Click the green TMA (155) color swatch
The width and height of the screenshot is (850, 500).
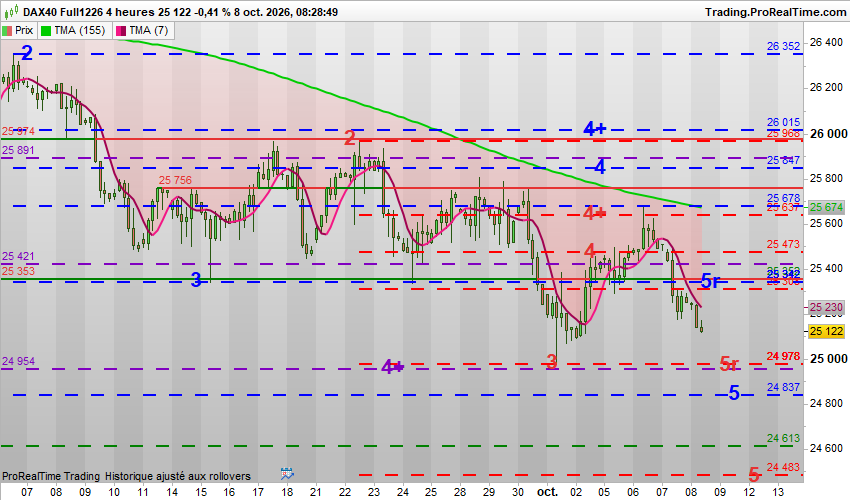pyautogui.click(x=46, y=31)
